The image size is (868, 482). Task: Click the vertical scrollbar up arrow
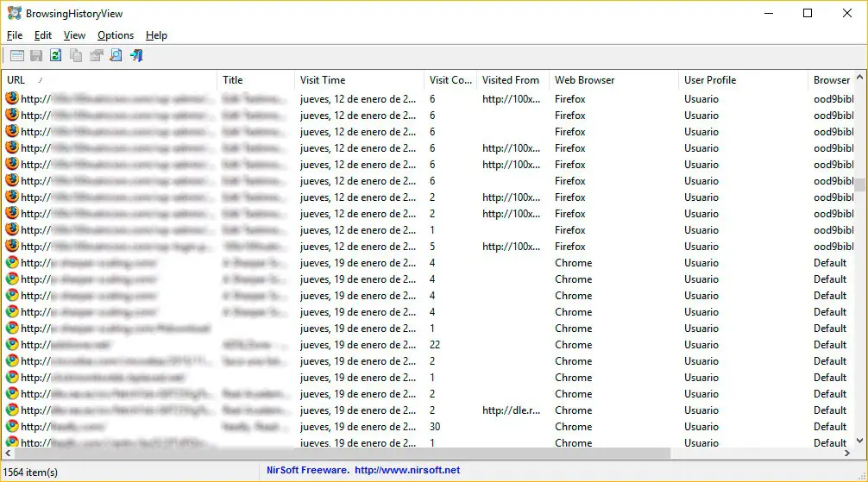[859, 77]
